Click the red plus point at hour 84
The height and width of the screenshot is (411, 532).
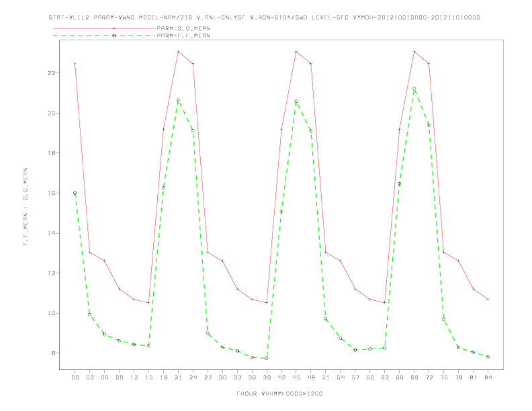click(488, 300)
